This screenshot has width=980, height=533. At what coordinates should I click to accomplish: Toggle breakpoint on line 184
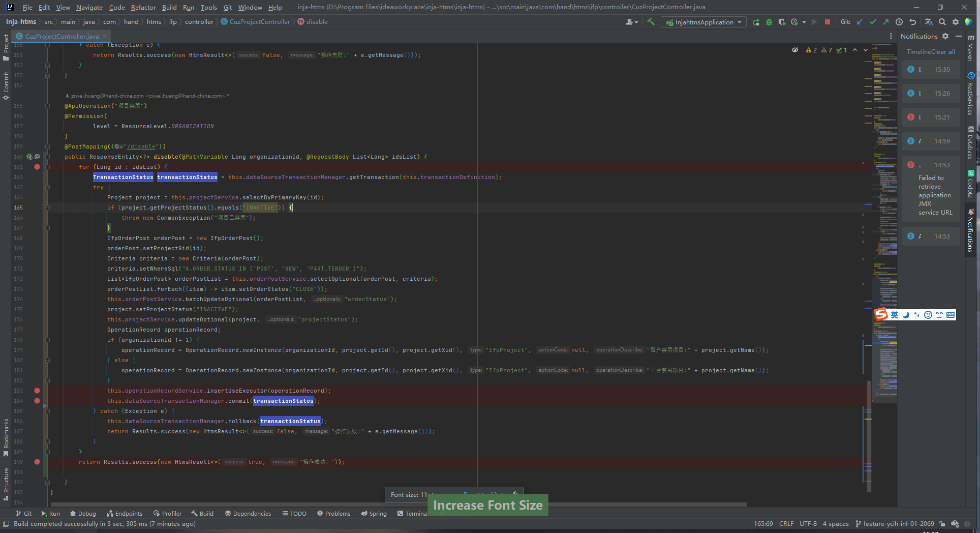click(x=37, y=401)
